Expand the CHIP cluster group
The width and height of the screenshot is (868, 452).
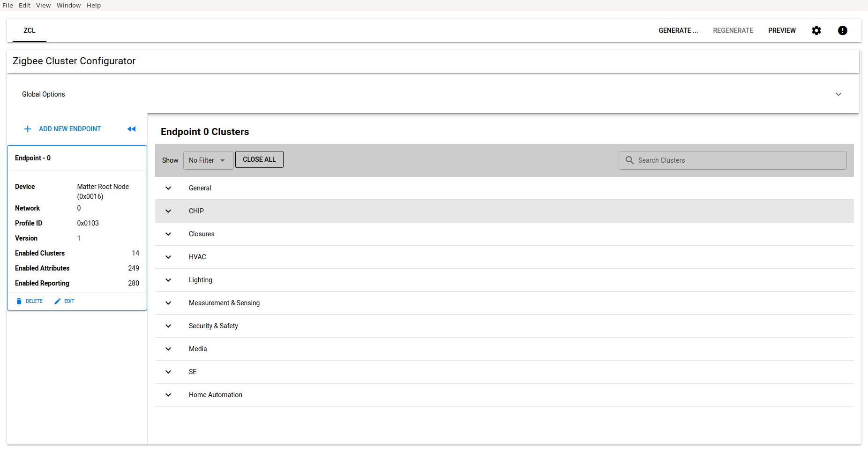[168, 211]
